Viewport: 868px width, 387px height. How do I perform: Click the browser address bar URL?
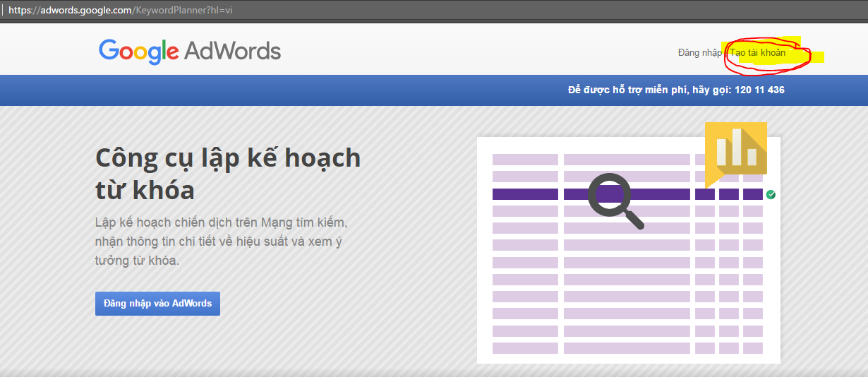point(120,11)
